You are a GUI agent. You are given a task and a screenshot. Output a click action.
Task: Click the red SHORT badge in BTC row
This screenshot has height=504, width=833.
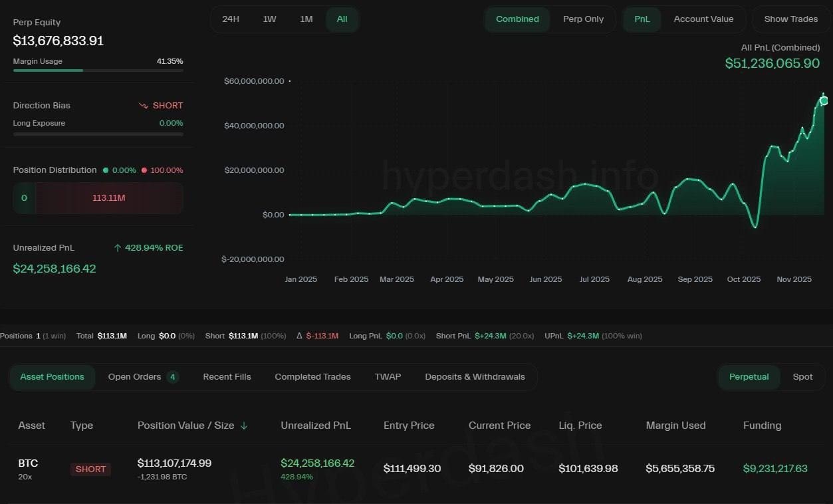90,469
